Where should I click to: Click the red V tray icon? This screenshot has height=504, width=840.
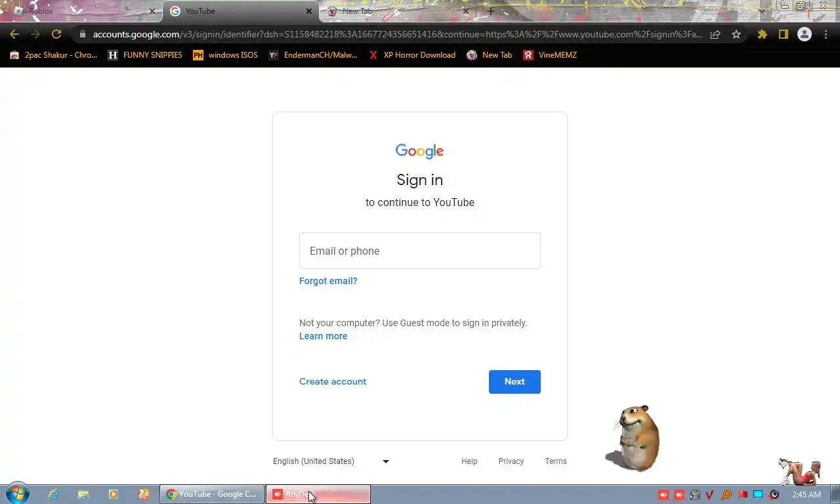710,495
